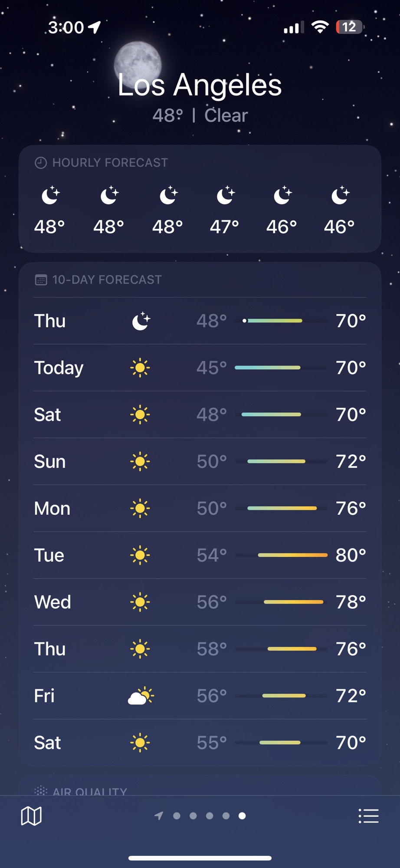Tap the 3:00 clock in status bar
400x868 pixels.
point(66,27)
